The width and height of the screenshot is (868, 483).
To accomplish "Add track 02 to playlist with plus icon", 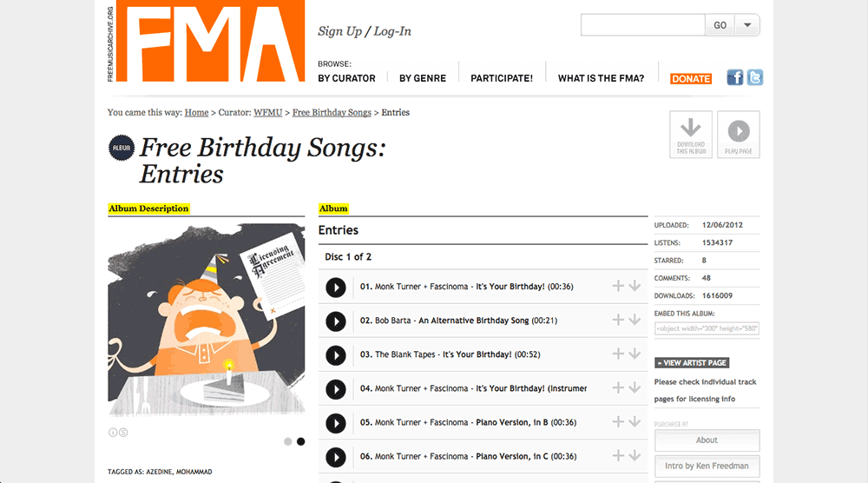I will tap(618, 320).
